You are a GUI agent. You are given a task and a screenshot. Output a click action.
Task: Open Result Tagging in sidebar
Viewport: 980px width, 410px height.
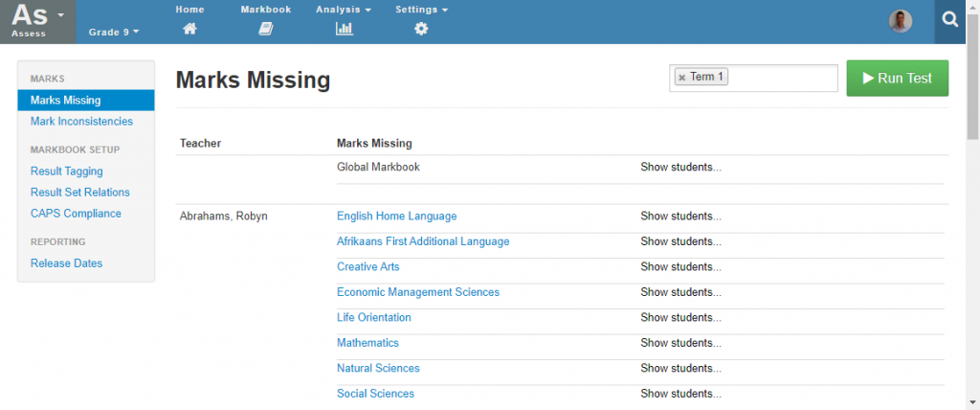(67, 171)
